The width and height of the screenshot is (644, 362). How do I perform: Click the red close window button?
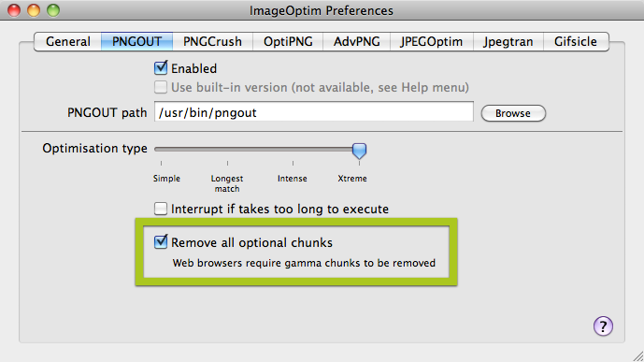14,10
